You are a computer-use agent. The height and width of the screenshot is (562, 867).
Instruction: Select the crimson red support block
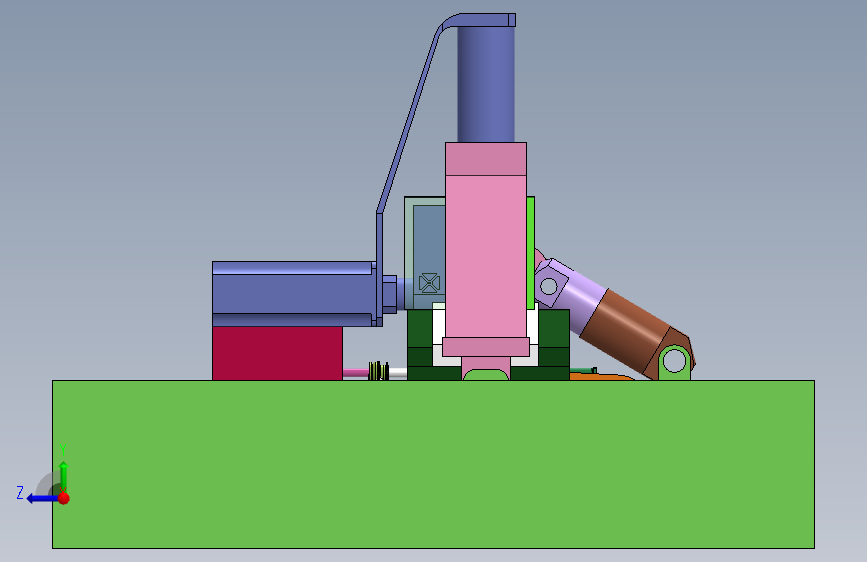277,353
